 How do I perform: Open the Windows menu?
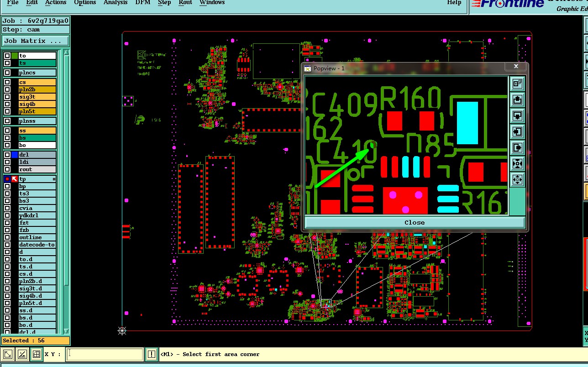(212, 3)
